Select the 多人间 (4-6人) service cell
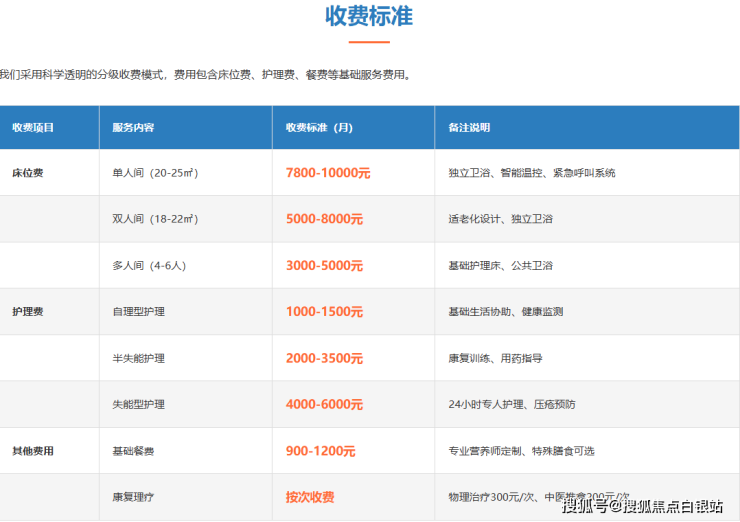The image size is (740, 522). point(149,266)
